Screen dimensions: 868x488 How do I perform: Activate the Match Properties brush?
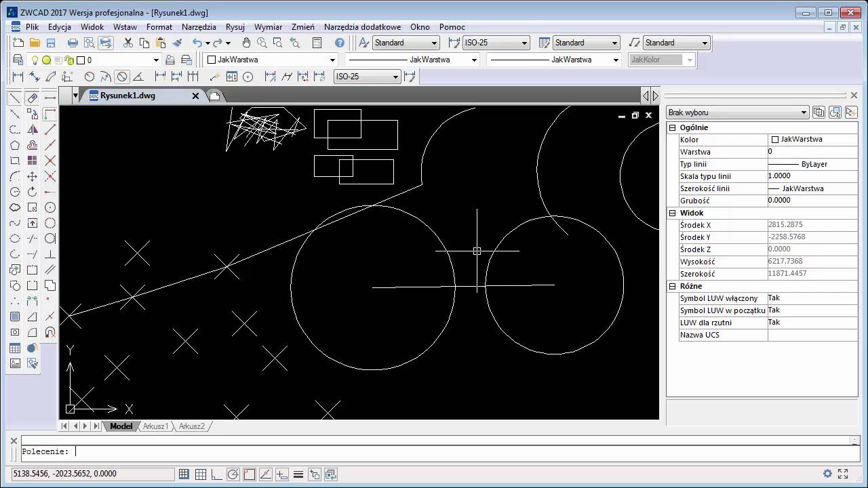[x=177, y=43]
